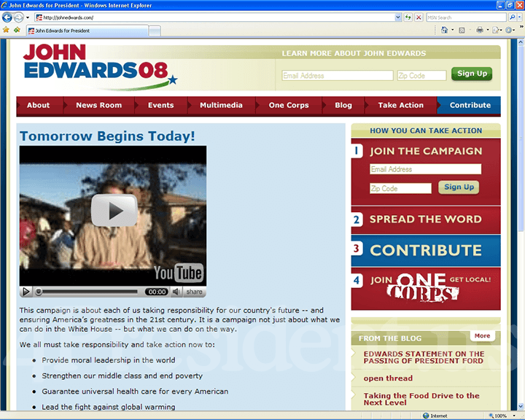The height and width of the screenshot is (420, 525).
Task: Click the Spread the Word banner
Action: click(x=426, y=219)
